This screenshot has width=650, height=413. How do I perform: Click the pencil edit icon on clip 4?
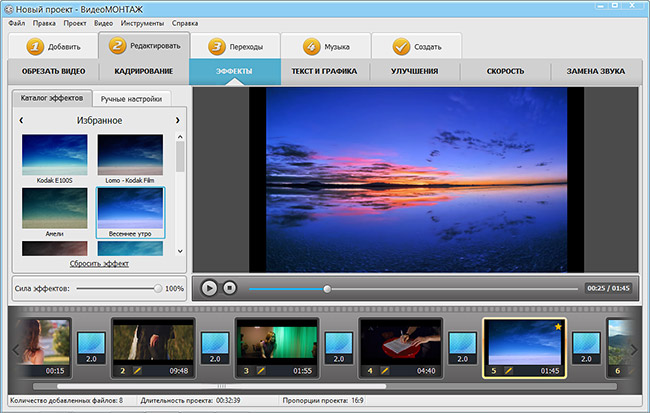(x=384, y=371)
